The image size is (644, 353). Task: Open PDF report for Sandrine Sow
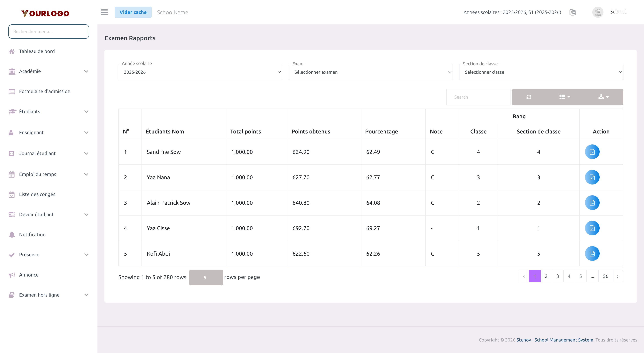click(592, 152)
